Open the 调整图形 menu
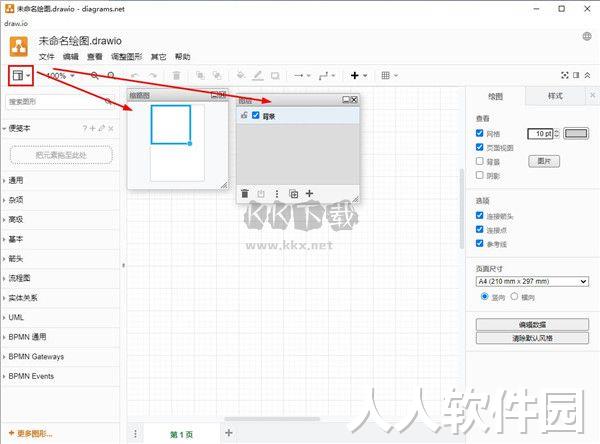Screen dimensions: 600x444 126,57
